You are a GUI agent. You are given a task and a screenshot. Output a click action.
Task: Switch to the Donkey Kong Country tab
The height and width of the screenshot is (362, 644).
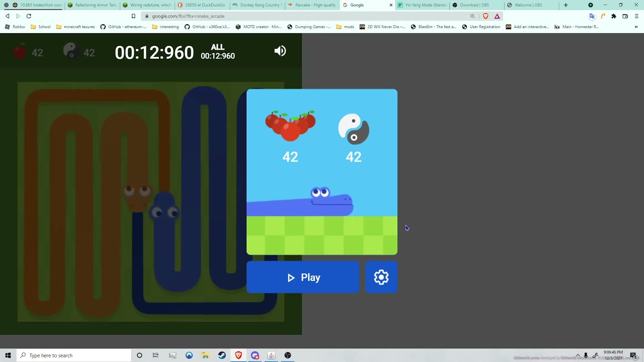[x=257, y=5]
